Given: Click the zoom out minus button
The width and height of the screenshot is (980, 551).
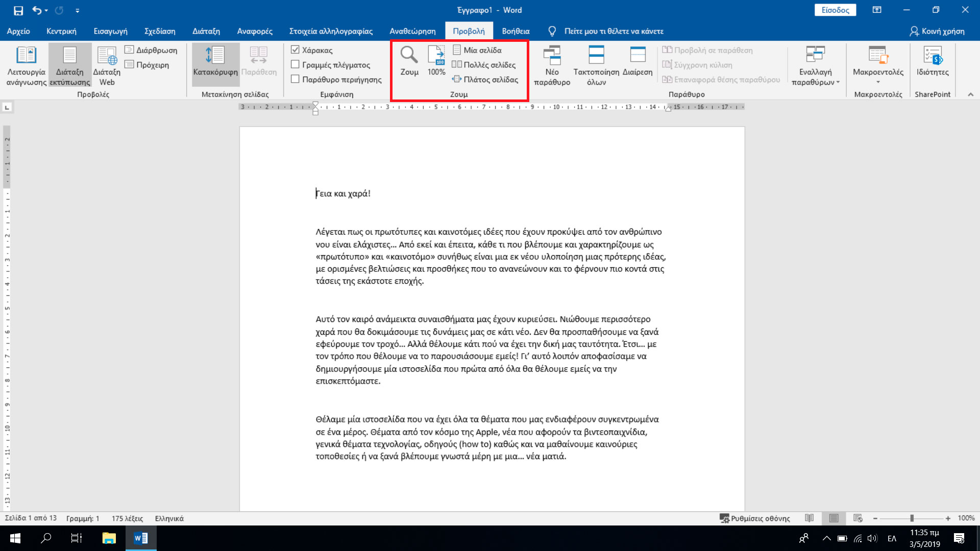Looking at the screenshot, I should click(x=875, y=518).
